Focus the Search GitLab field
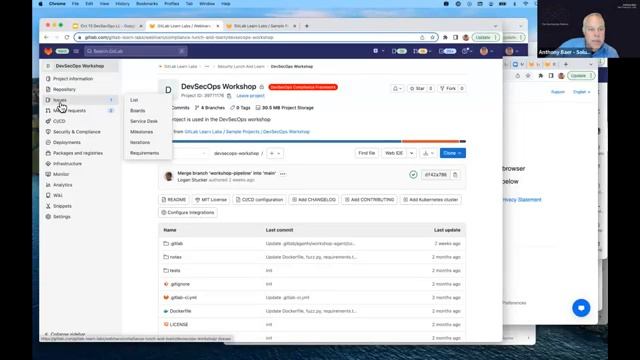The height and width of the screenshot is (360, 640). pos(136,51)
